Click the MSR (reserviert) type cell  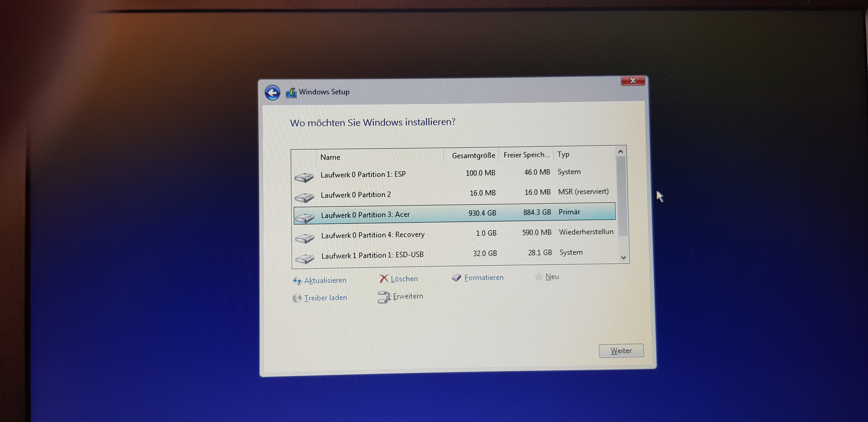[x=583, y=192]
